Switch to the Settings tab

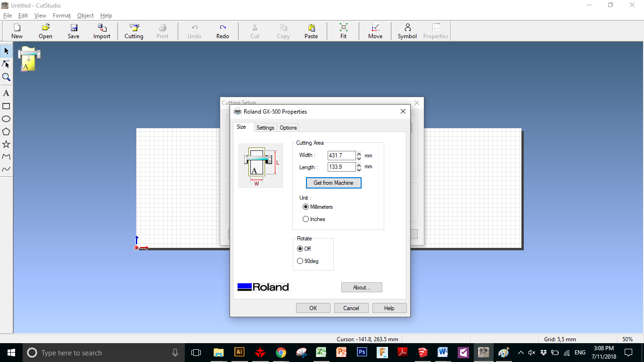265,128
